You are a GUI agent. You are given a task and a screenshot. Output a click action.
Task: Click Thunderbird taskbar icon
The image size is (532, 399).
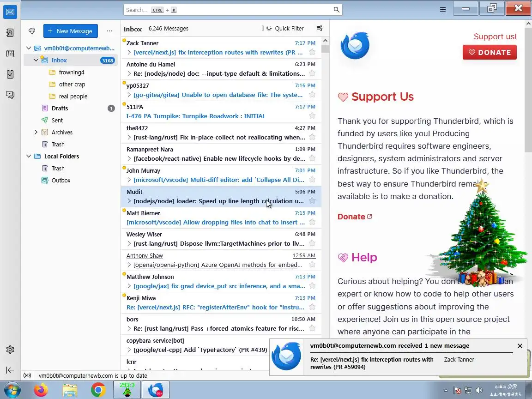pos(155,390)
